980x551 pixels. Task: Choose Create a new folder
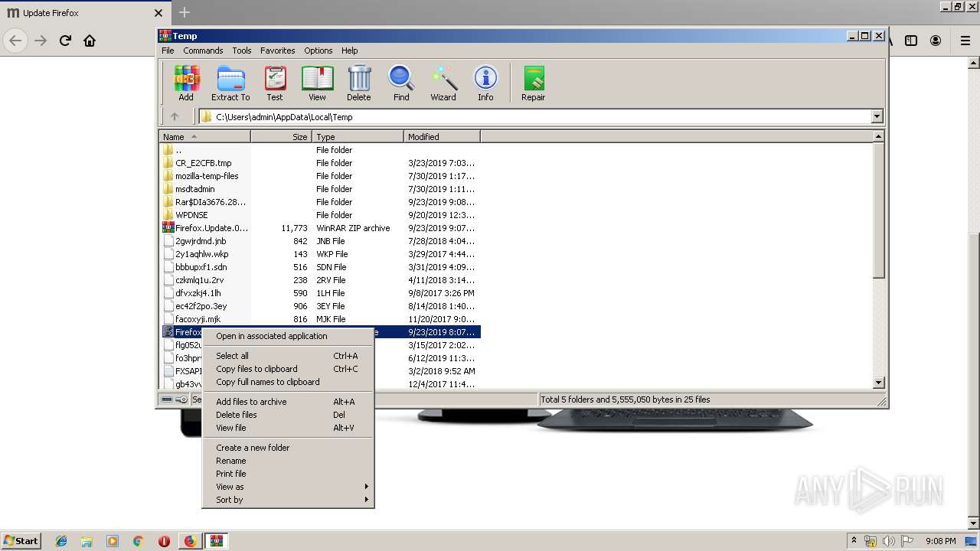(288, 448)
